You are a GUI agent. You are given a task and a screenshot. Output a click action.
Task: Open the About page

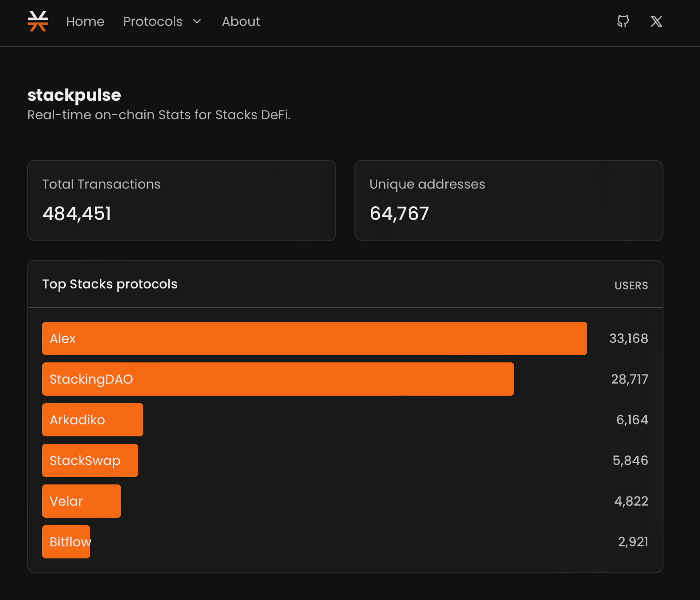241,21
